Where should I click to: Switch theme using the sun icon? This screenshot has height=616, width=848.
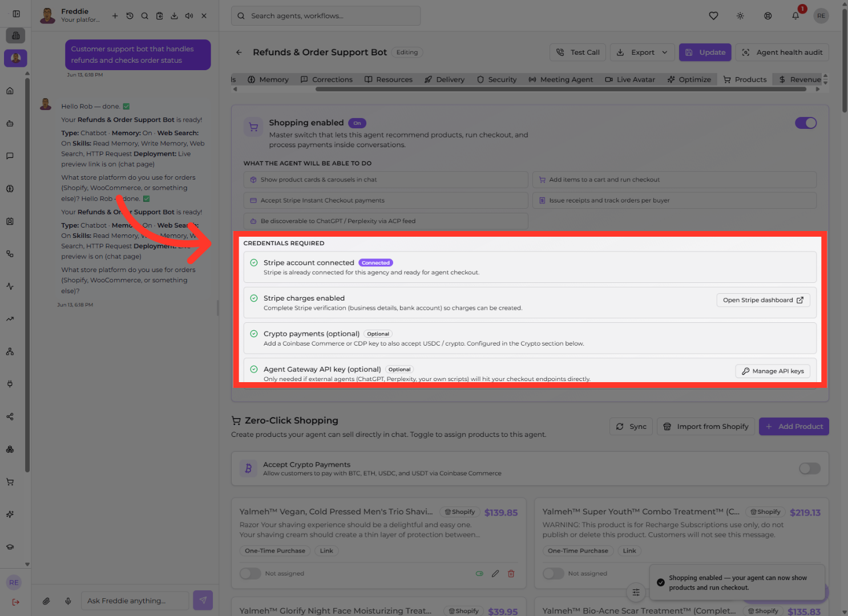[740, 16]
